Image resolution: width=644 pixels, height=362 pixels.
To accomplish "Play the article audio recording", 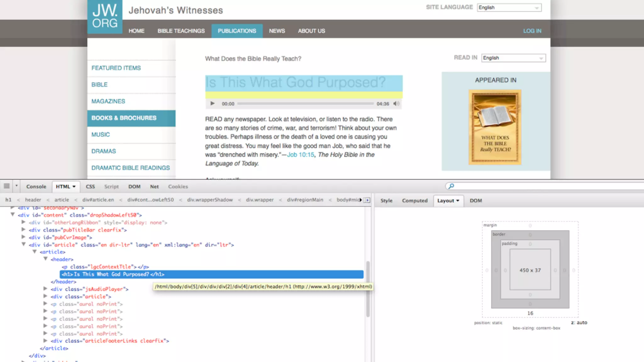I will pos(212,103).
